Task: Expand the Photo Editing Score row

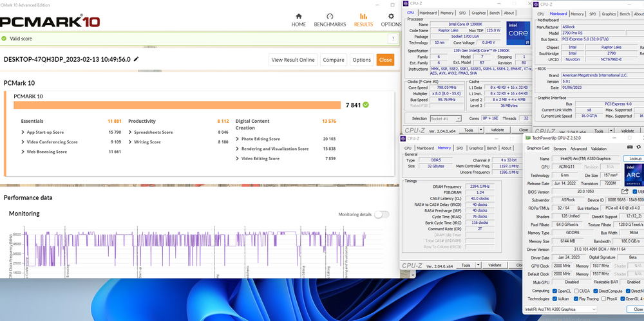Action: [238, 138]
